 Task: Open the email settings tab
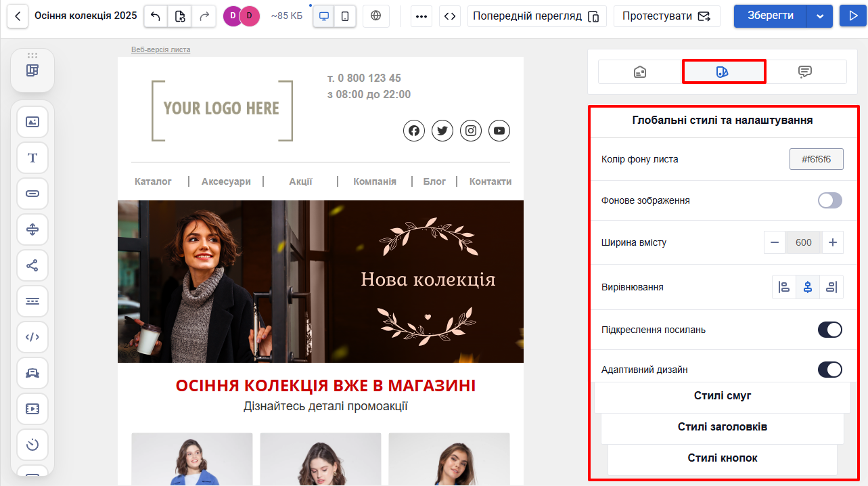640,72
